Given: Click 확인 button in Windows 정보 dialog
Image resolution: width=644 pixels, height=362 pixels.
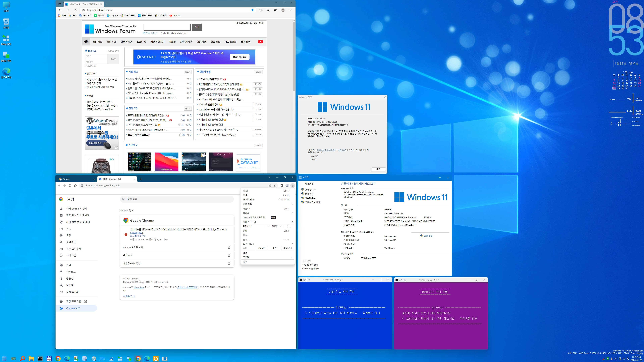Looking at the screenshot, I should click(x=378, y=169).
